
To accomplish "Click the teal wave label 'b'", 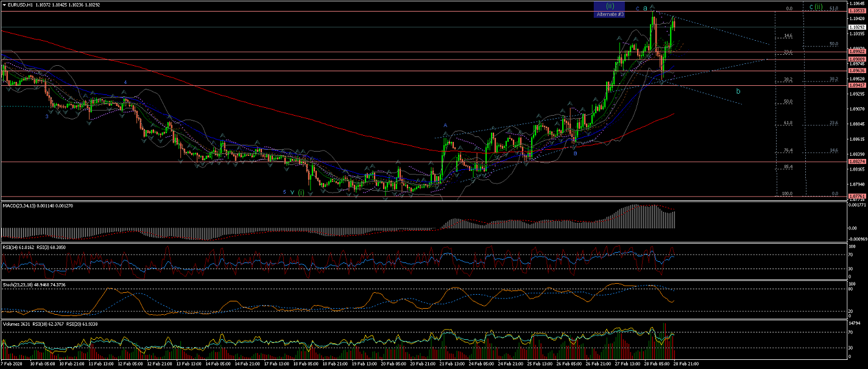I will coord(738,91).
